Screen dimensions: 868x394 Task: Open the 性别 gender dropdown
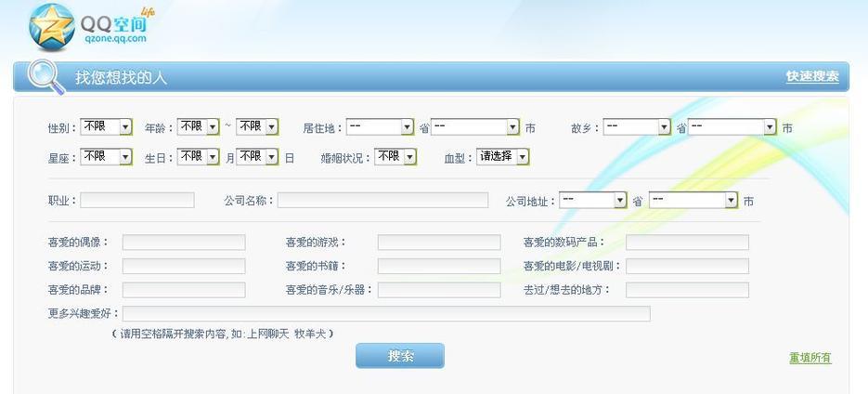point(106,127)
